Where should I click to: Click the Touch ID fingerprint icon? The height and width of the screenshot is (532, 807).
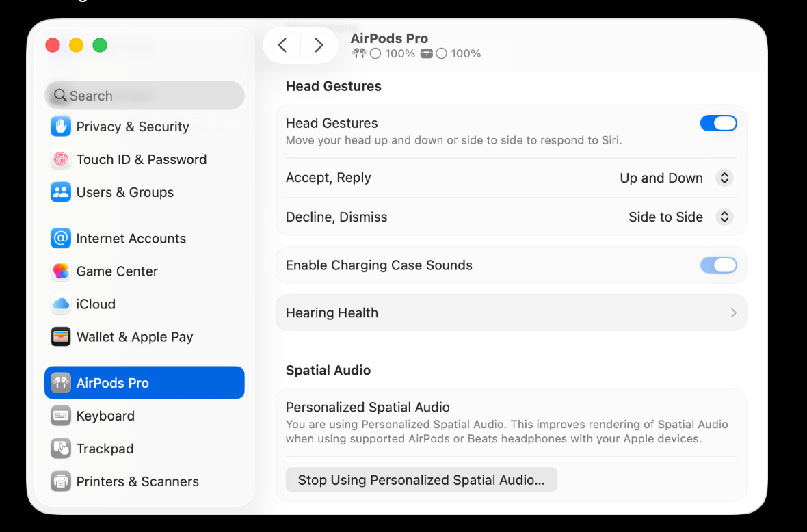61,159
